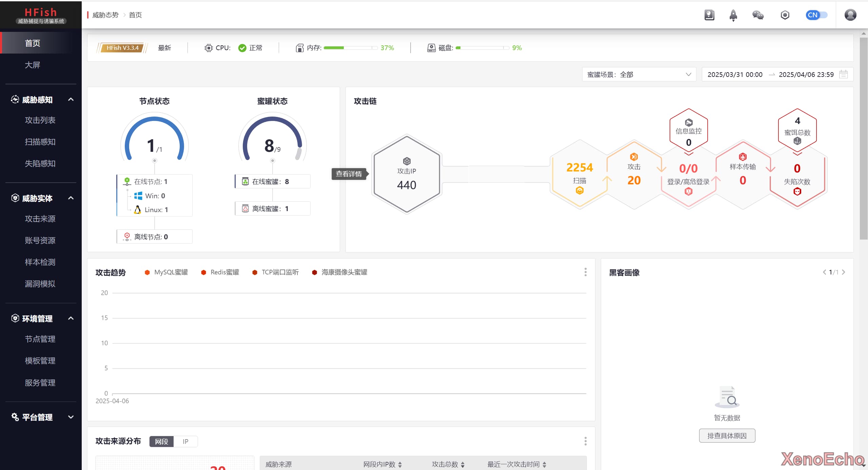This screenshot has height=470, width=868.
Task: Click the 排查具体原因 button
Action: (727, 436)
